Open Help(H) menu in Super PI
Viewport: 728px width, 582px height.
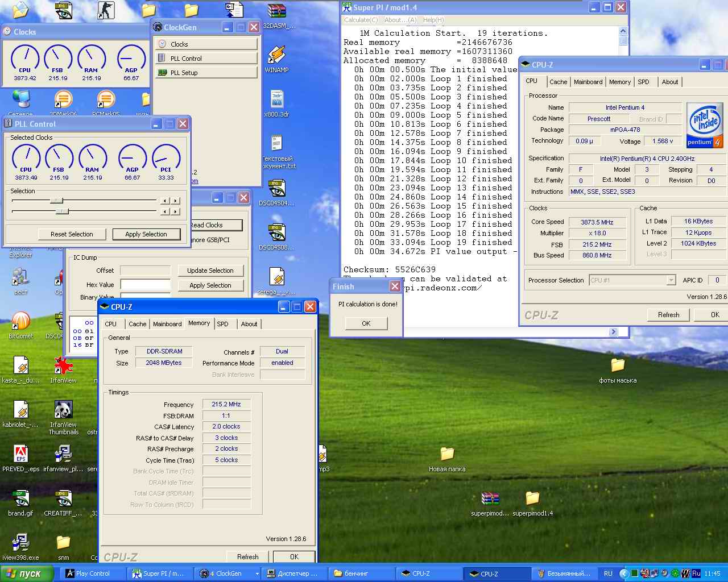click(433, 20)
